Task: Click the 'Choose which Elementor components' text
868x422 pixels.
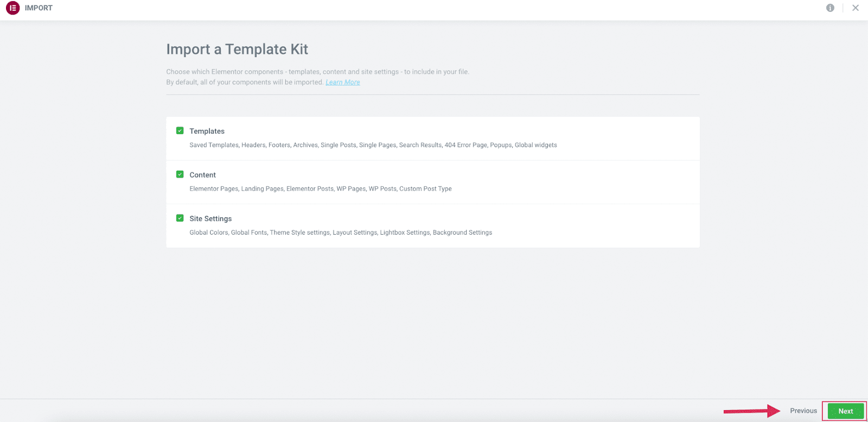Action: click(317, 72)
